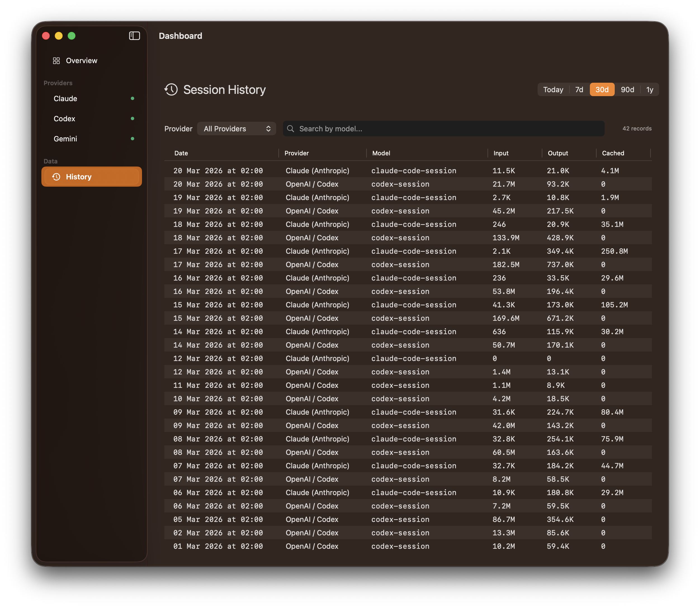Select the History entry in the sidebar

79,176
